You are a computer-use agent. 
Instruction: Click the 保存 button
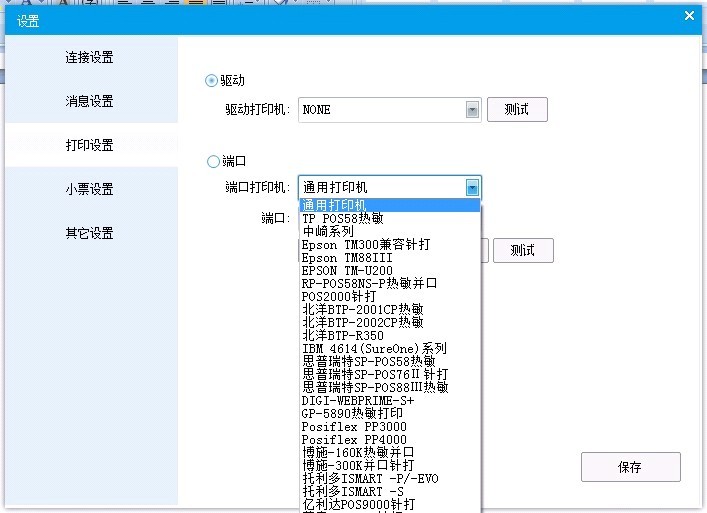(630, 467)
